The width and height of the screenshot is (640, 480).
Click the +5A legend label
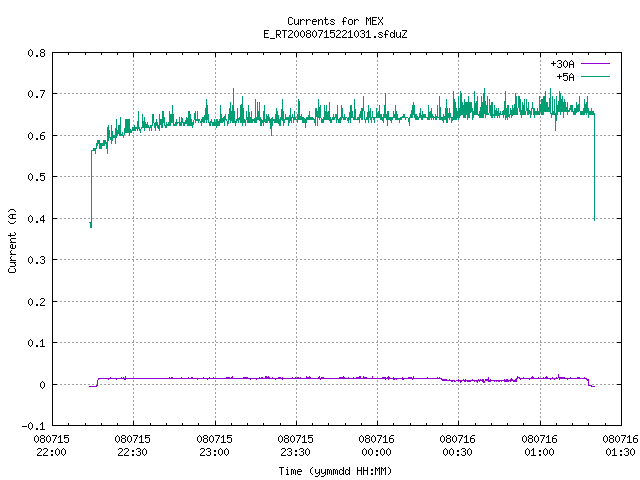565,77
